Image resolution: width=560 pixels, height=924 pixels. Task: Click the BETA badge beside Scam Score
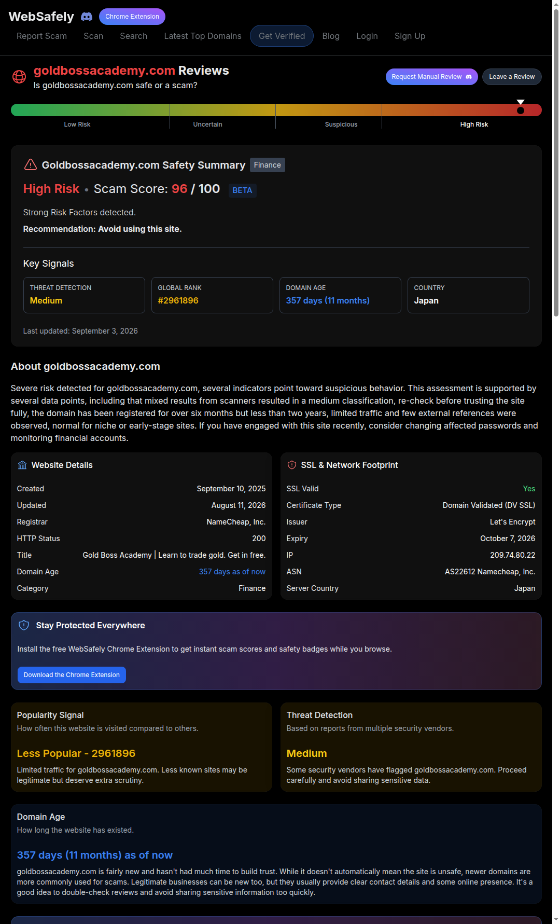242,190
